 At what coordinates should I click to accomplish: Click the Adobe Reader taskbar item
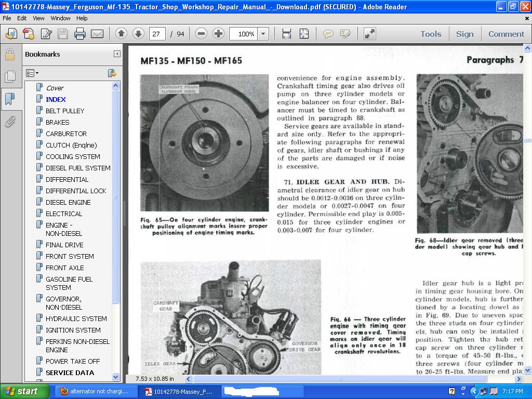tap(179, 392)
